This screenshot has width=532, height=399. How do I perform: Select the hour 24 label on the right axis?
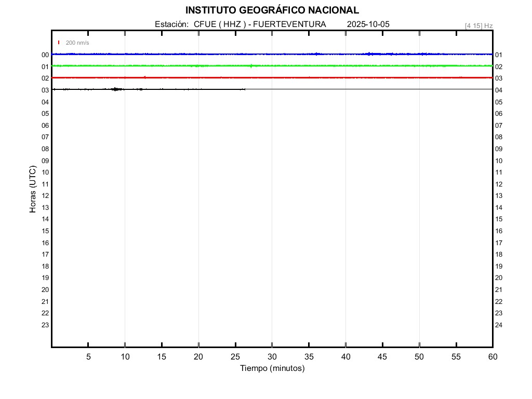[499, 325]
